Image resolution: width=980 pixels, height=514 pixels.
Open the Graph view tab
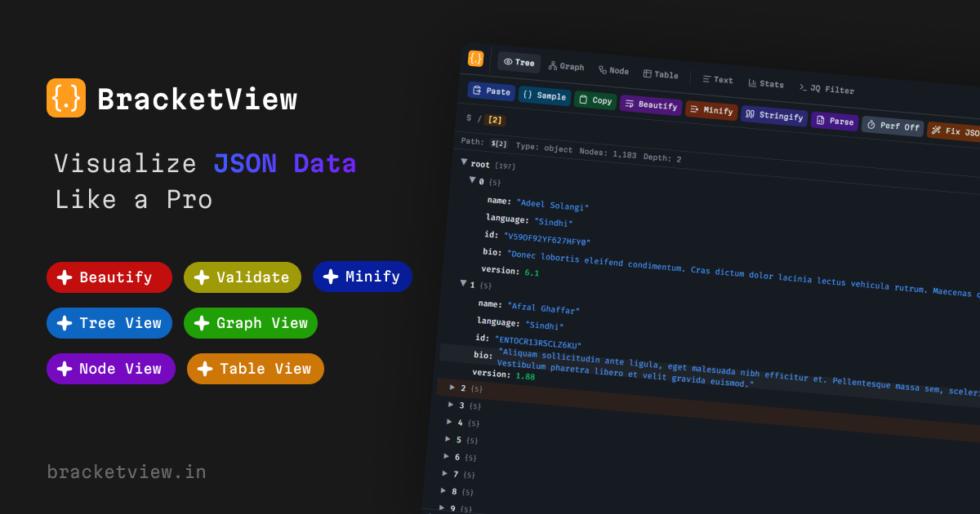point(567,66)
